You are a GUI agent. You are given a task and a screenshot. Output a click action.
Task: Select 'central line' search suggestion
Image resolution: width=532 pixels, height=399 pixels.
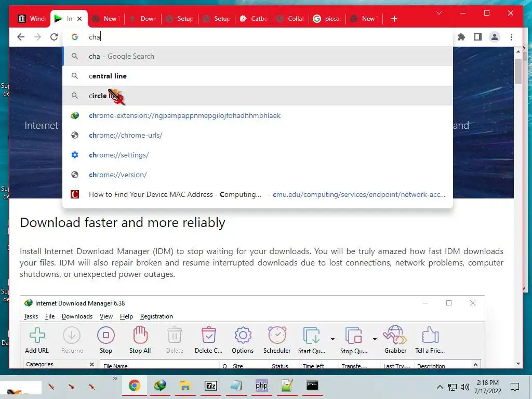coord(258,76)
